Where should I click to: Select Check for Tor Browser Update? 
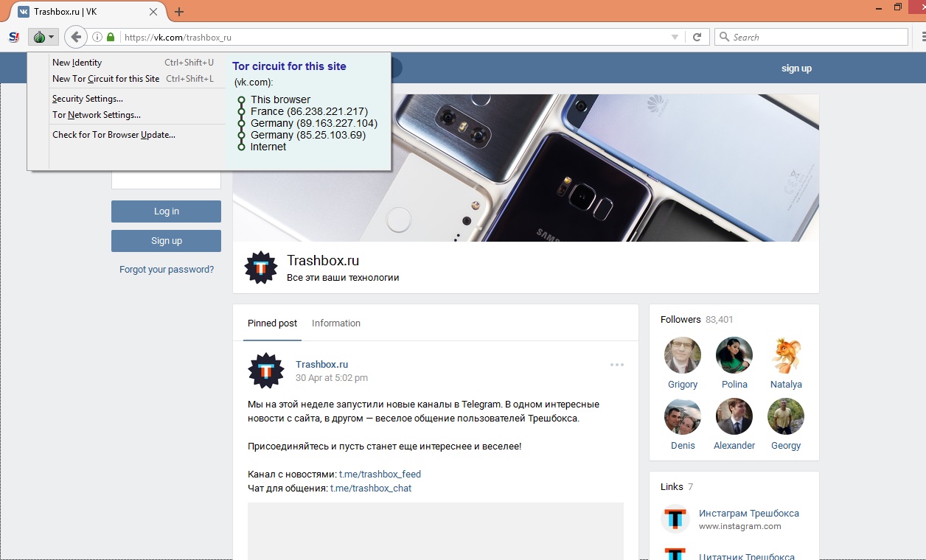click(x=126, y=135)
